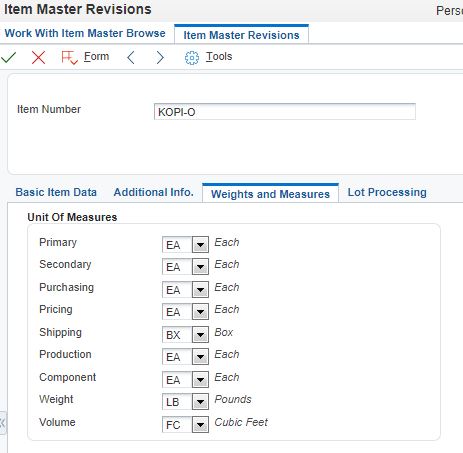Click the Tools menu label
This screenshot has height=453, width=463.
tap(219, 56)
